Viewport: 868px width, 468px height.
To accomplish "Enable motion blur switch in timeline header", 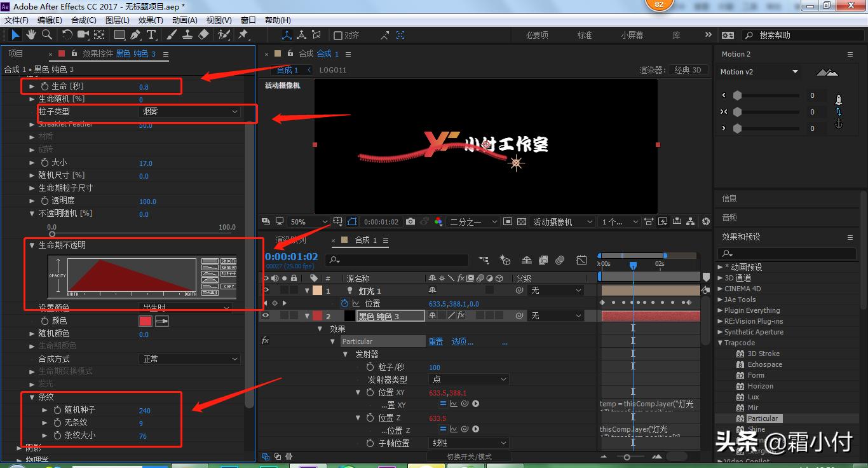I will (560, 260).
